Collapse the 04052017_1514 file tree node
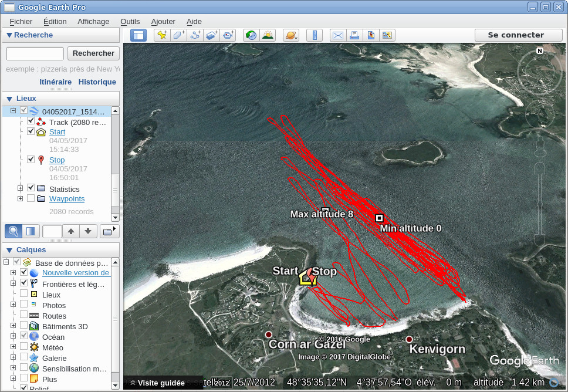Image resolution: width=568 pixels, height=392 pixels. (13, 110)
